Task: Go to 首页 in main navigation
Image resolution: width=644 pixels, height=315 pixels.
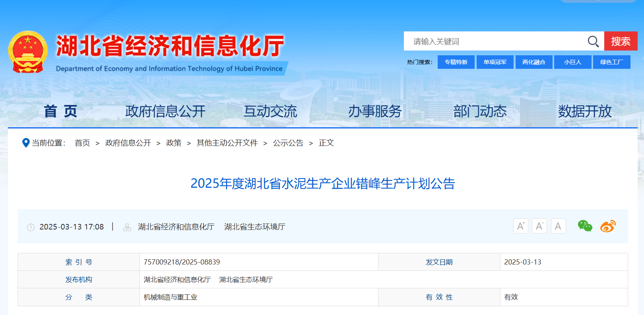Action: [60, 111]
